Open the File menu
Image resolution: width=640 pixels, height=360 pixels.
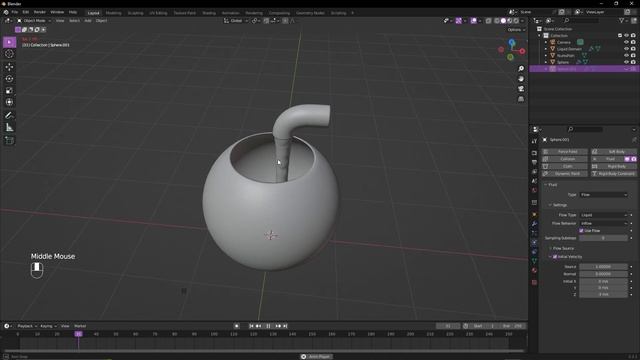click(x=15, y=12)
